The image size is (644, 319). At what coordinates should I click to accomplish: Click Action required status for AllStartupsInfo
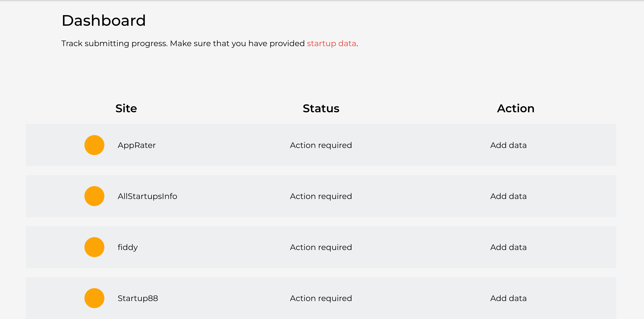click(321, 196)
